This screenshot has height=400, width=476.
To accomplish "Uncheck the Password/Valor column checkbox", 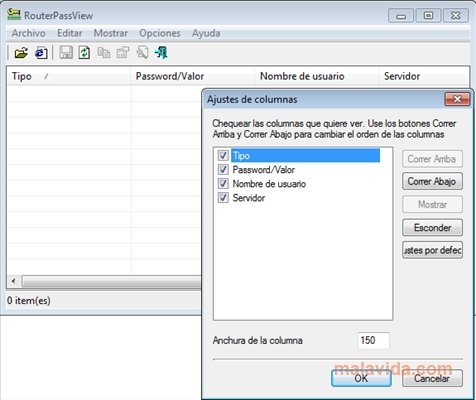I will (x=223, y=169).
